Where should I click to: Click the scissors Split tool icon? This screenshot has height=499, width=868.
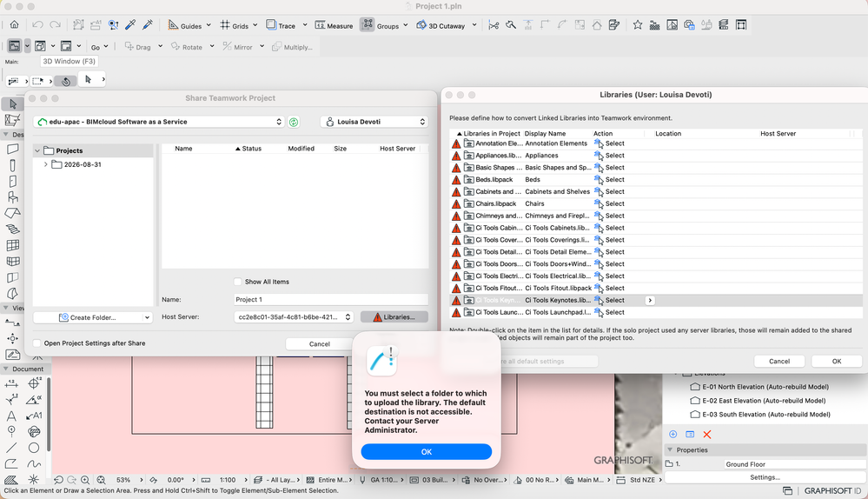(494, 25)
